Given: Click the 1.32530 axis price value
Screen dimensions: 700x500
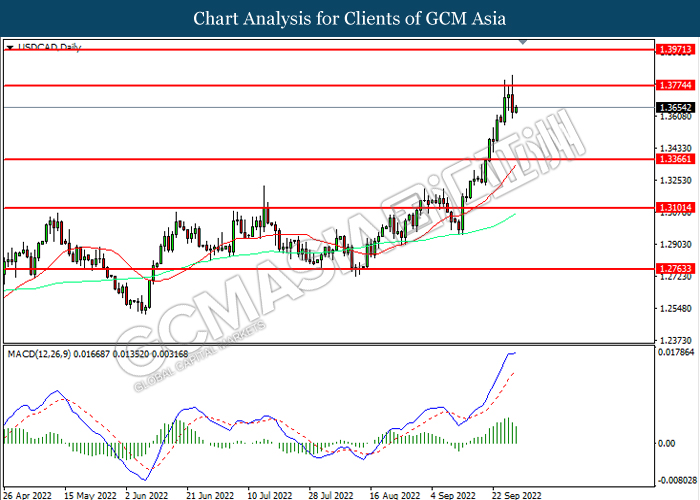Looking at the screenshot, I should point(675,180).
